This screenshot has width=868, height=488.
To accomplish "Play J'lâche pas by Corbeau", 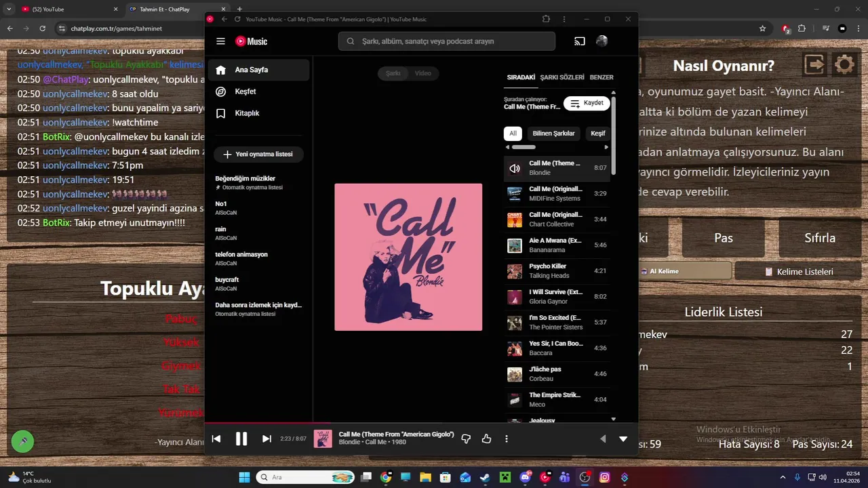I will [x=557, y=374].
